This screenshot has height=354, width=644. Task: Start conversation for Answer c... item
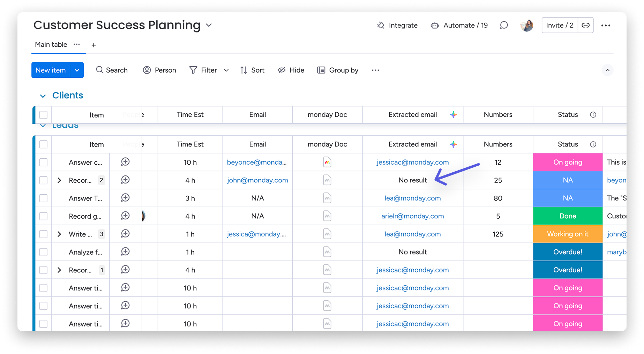coord(126,162)
